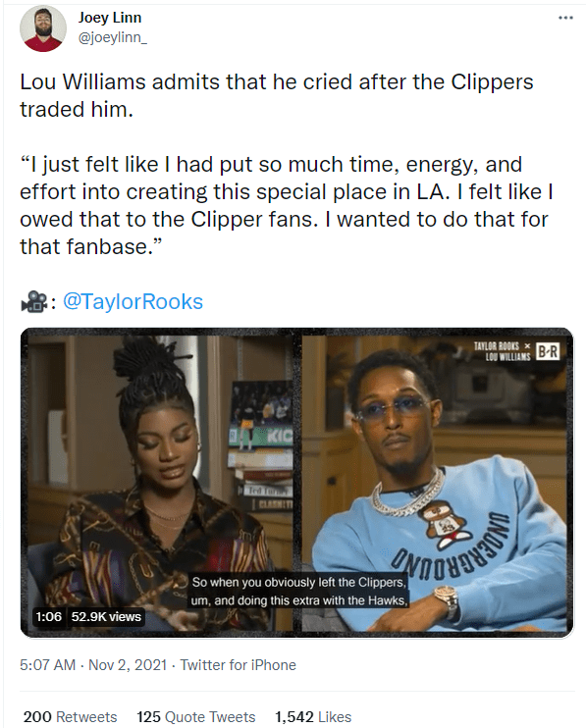Screen dimensions: 586x728
Task: View the 200 Retweets list
Action: point(70,717)
